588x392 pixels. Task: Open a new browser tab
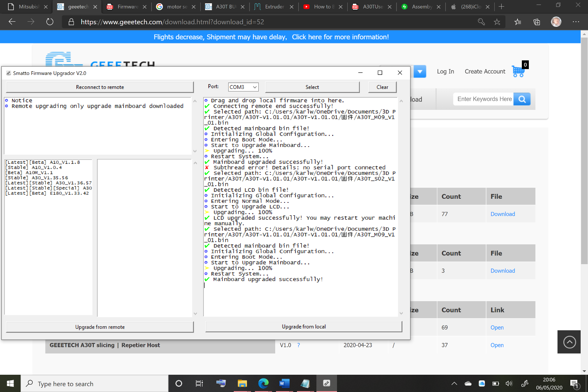coord(501,7)
